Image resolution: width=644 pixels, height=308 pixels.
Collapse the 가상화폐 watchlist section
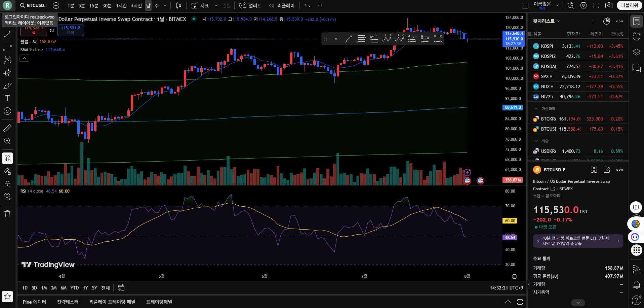pos(536,109)
